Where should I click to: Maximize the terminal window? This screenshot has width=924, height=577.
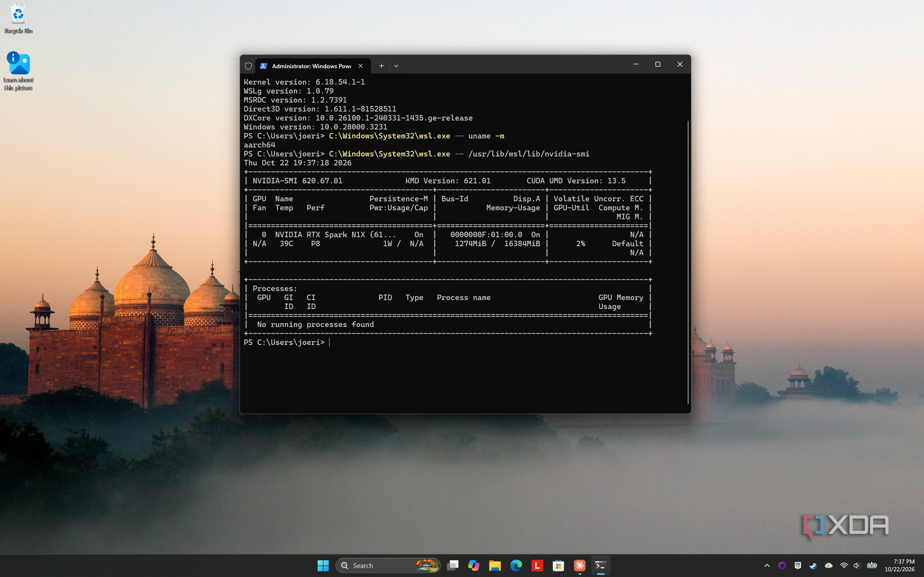pos(657,64)
